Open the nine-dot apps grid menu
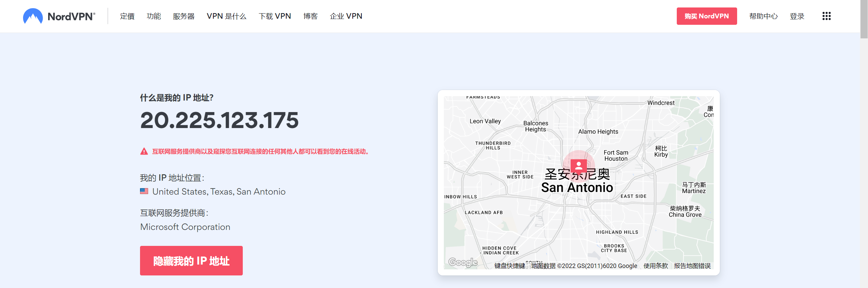The width and height of the screenshot is (868, 288). click(x=826, y=16)
